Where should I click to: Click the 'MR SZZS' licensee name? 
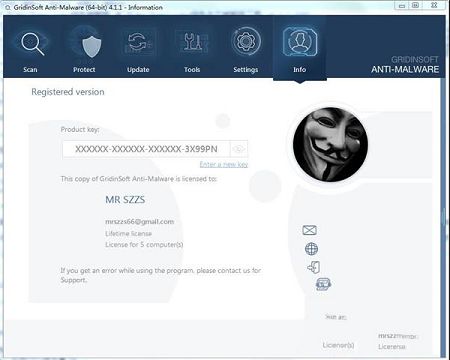click(x=125, y=200)
